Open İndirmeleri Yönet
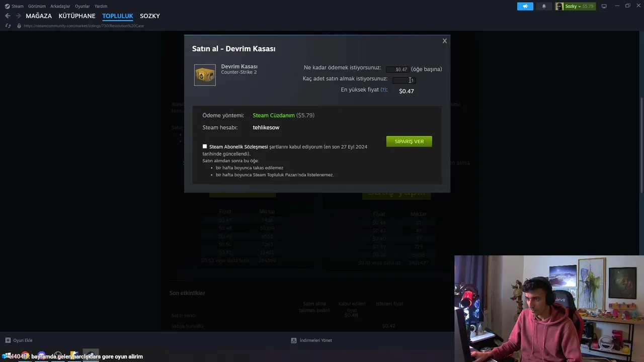This screenshot has width=644, height=362. click(316, 340)
